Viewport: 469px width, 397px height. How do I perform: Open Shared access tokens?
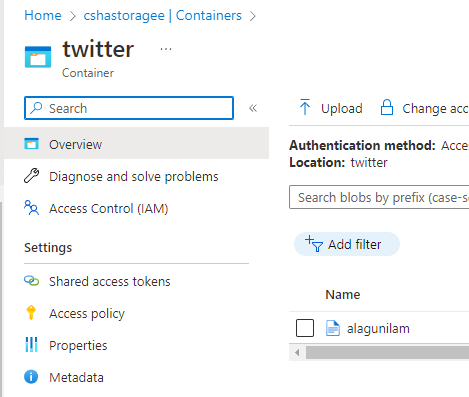point(110,281)
